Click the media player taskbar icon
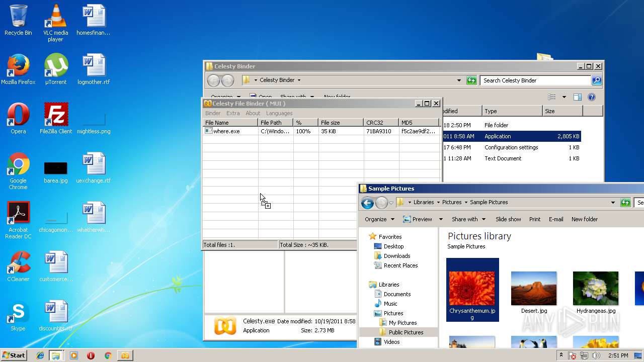644x362 pixels. coord(74,355)
